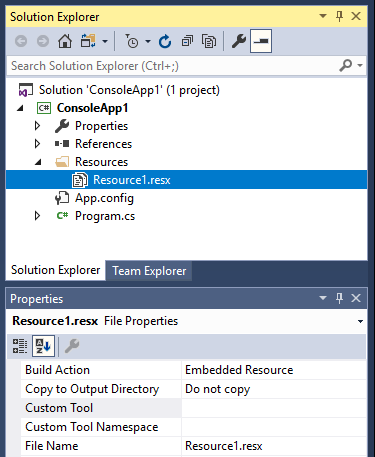375x457 pixels.
Task: Click the Pending Changes Filter clock icon
Action: pos(131,41)
